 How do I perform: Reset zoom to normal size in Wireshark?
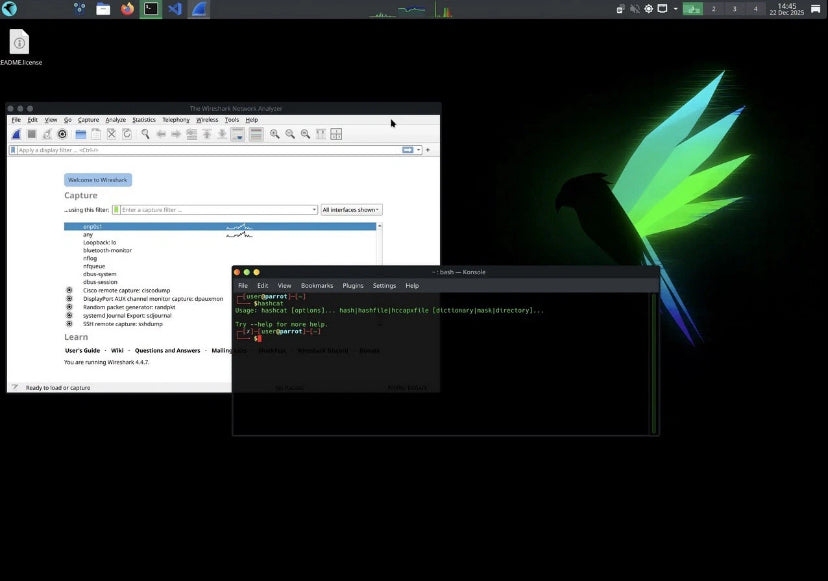[305, 134]
